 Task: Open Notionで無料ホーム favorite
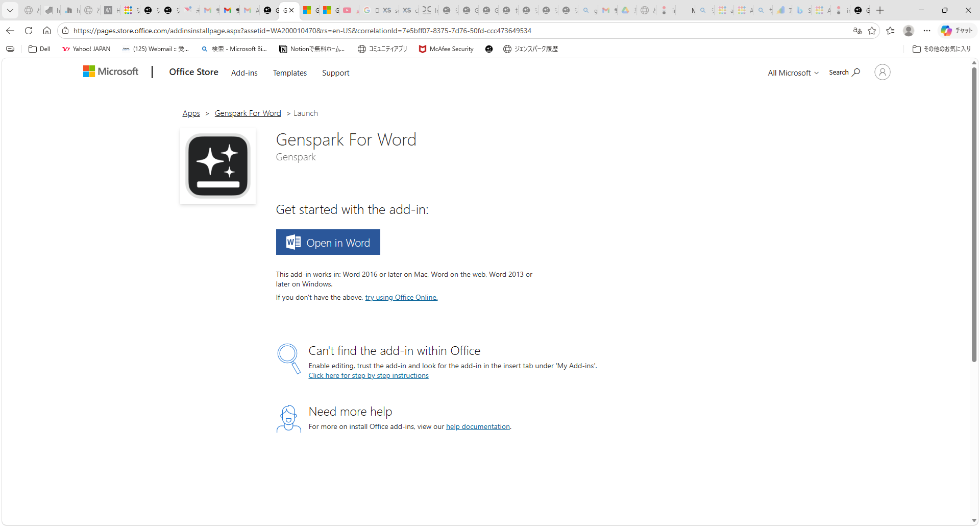(x=312, y=49)
